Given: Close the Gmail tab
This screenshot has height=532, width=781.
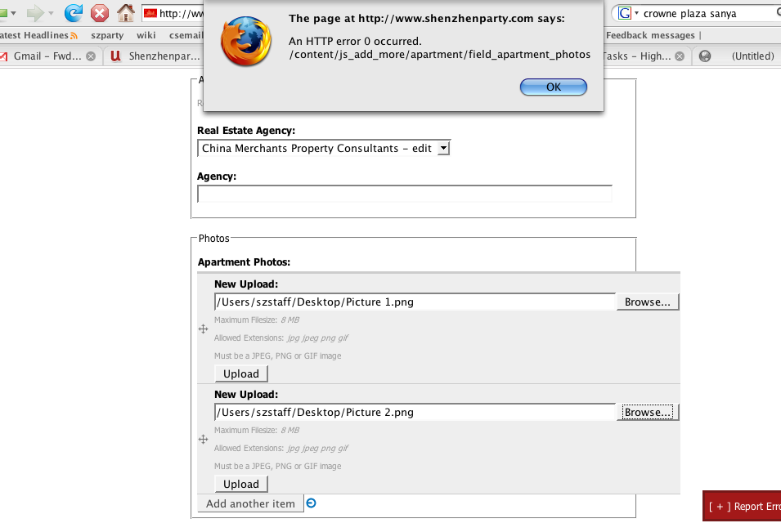Looking at the screenshot, I should pyautogui.click(x=90, y=56).
